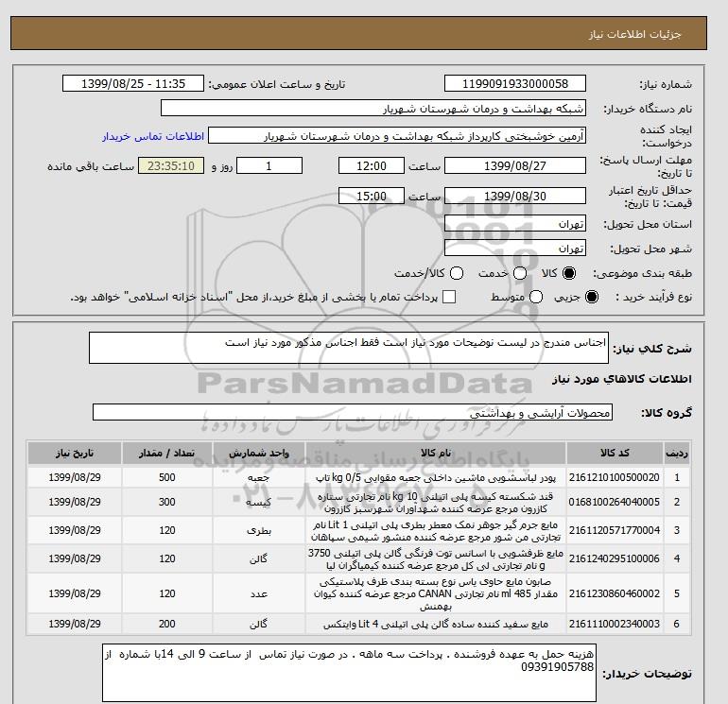Click the نام کالا column header

click(436, 453)
